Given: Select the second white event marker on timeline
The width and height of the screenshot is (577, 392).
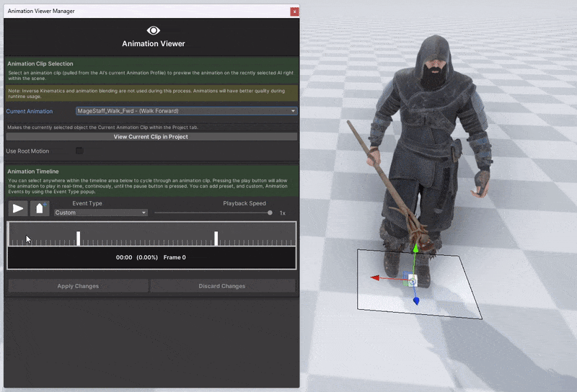Looking at the screenshot, I should pos(216,239).
